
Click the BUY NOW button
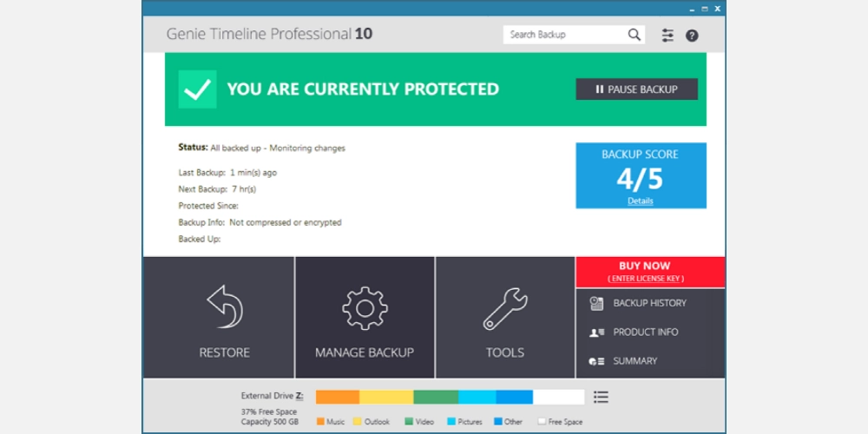coord(650,272)
